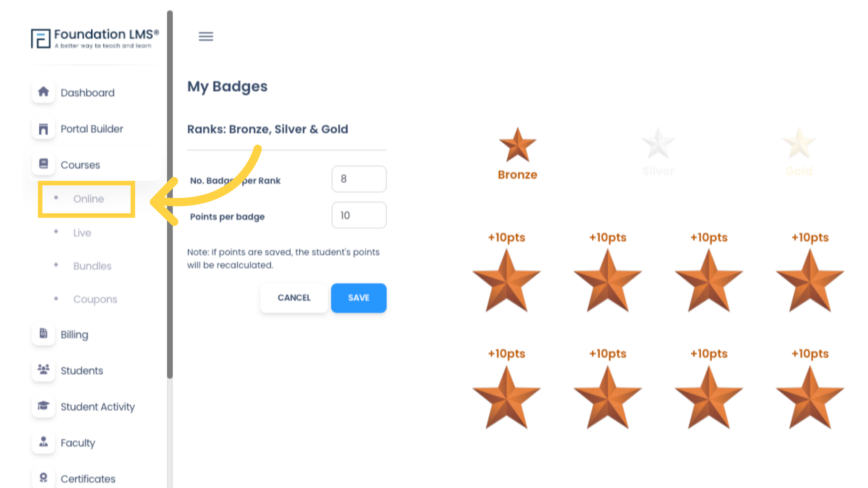This screenshot has height=488, width=868.
Task: Click the Faculty icon in sidebar
Action: point(44,443)
